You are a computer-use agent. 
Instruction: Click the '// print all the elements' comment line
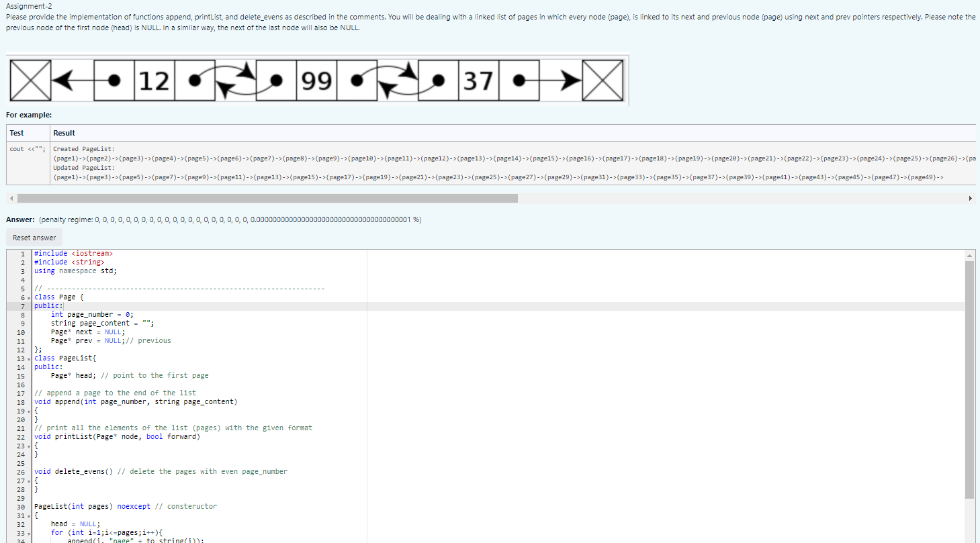point(173,428)
